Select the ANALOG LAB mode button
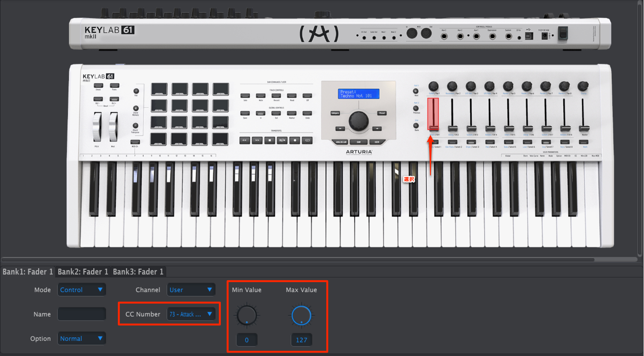Viewport: 644px width, 356px height. tap(341, 142)
